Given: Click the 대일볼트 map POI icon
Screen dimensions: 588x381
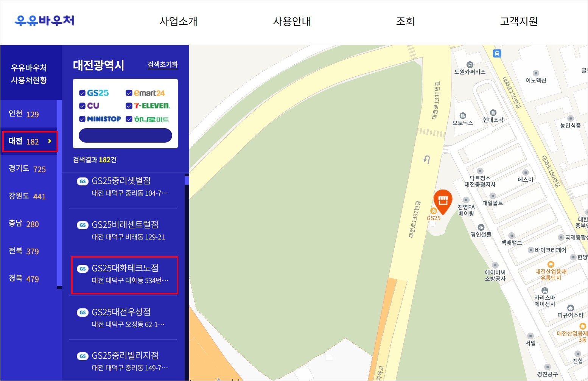Looking at the screenshot, I should point(493,196).
